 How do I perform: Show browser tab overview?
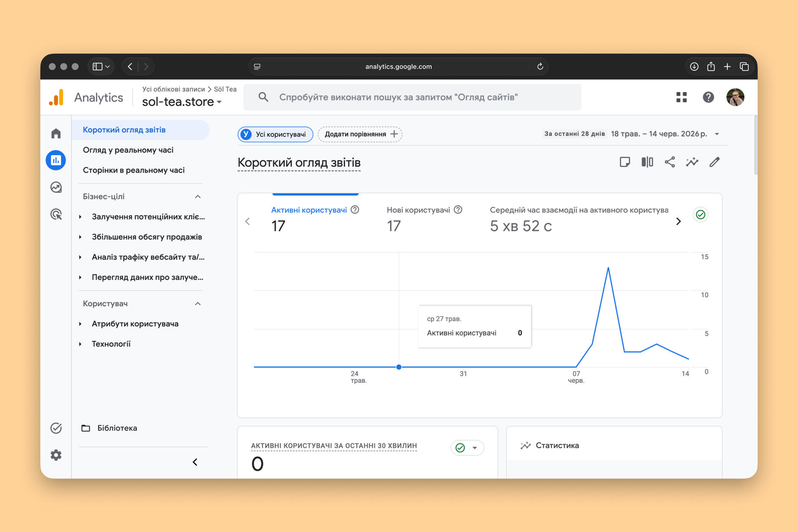click(744, 66)
